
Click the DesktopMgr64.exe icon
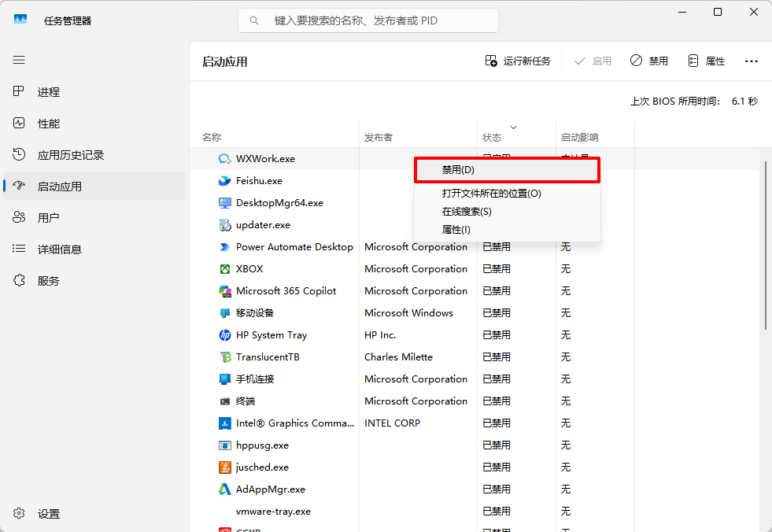coord(224,203)
